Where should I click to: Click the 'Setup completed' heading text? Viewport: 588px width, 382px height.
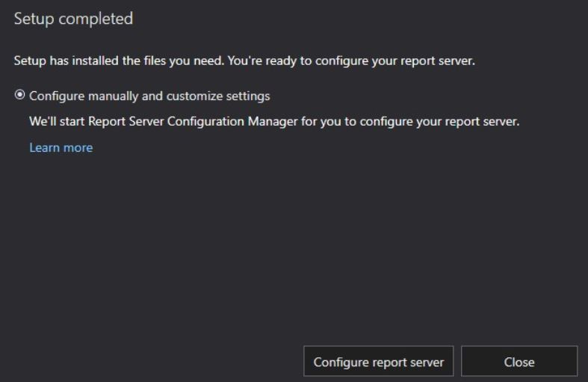(73, 19)
